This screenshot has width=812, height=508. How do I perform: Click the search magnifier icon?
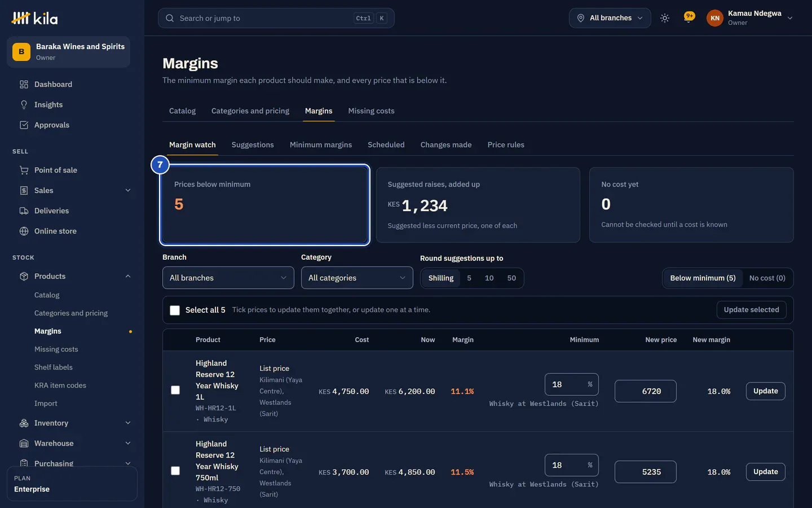click(170, 18)
